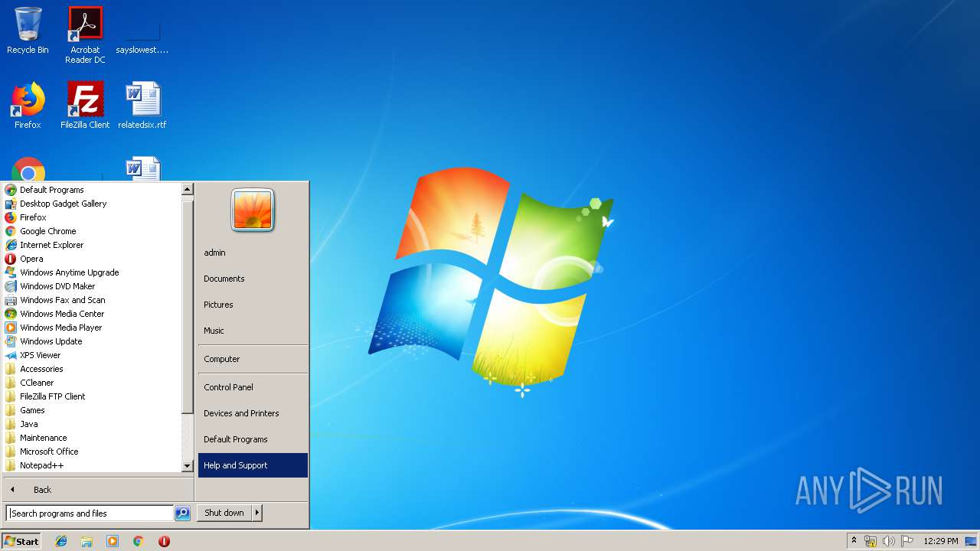
Task: Open Control Panel from the Start menu
Action: (x=253, y=387)
